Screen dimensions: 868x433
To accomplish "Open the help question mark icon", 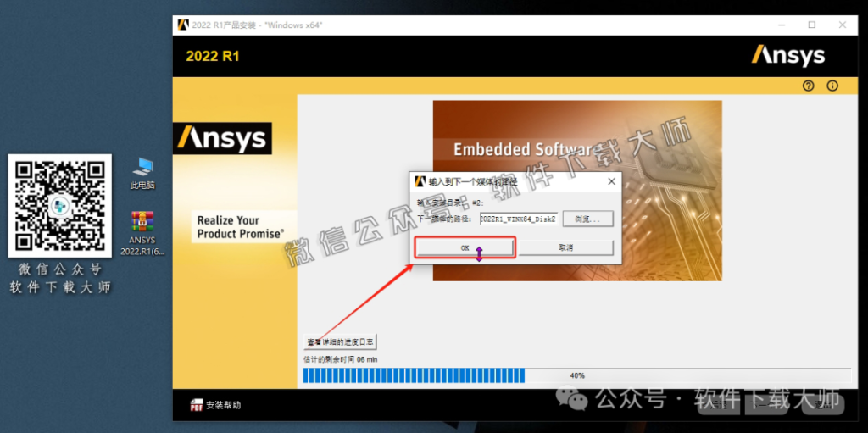I will click(809, 86).
